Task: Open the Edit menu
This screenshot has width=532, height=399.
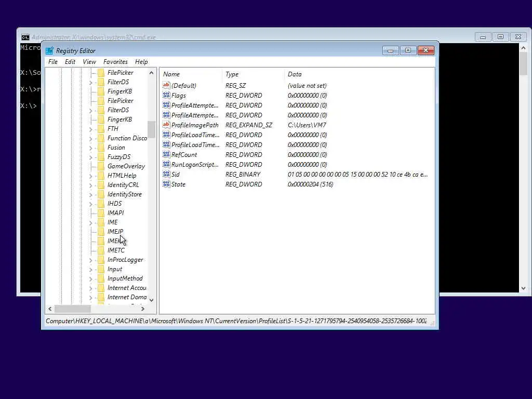Action: point(70,62)
